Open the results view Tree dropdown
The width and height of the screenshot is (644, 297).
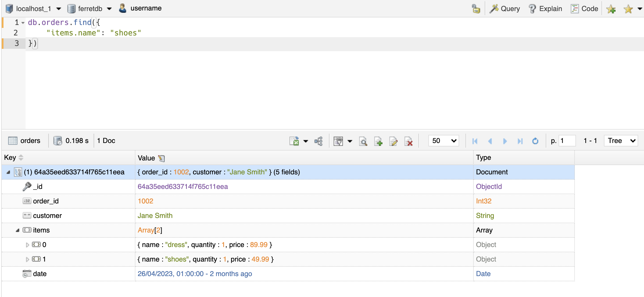pyautogui.click(x=621, y=141)
